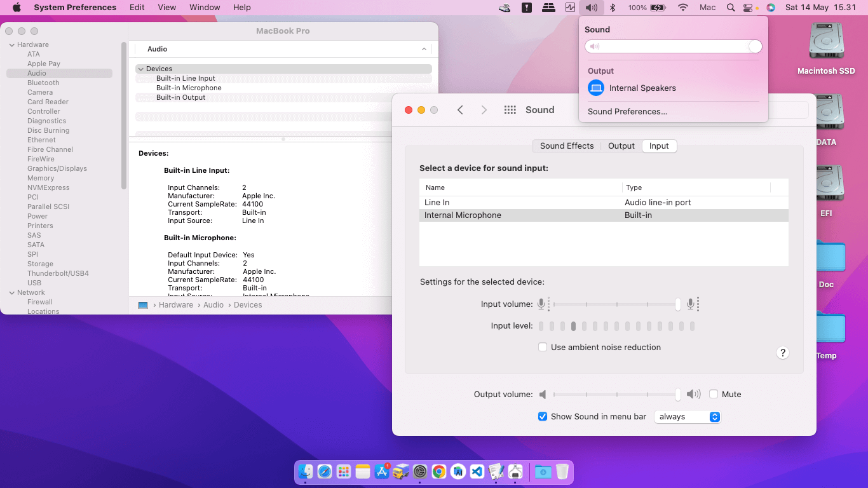Launch Google Chrome from the Dock
Screen dimensions: 868x488
coord(439,471)
